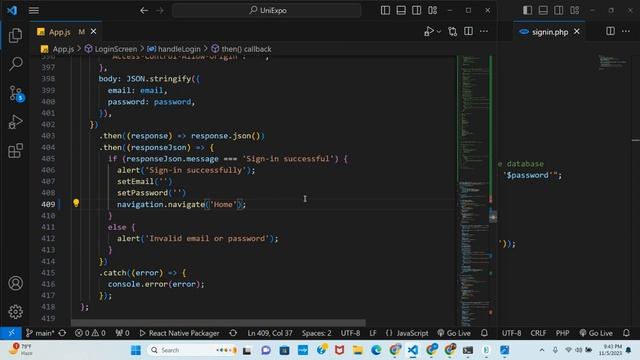Open the remote window status bar button

11,333
